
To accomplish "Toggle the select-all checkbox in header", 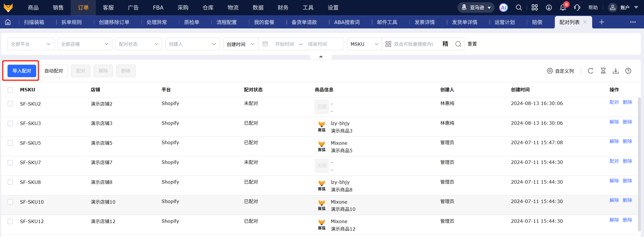I will 10,90.
